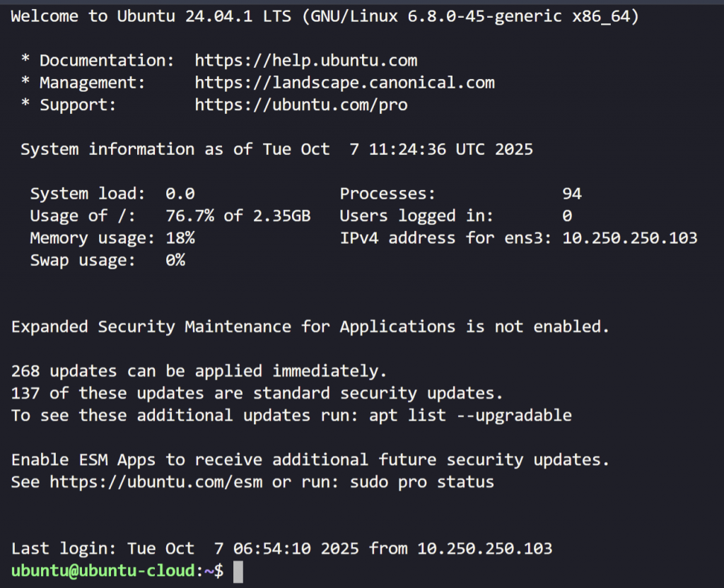Screen dimensions: 724x588
Task: Click the green ubuntu@ubuntu-cloud prompt text
Action: [x=103, y=570]
